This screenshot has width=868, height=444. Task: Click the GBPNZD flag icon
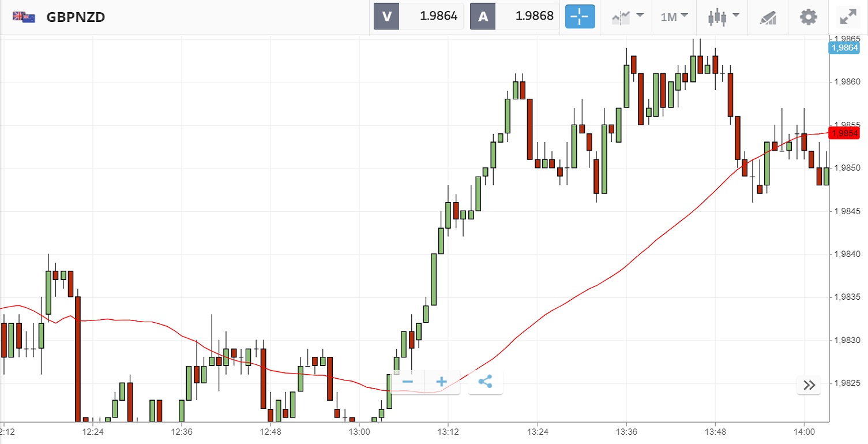coord(24,17)
